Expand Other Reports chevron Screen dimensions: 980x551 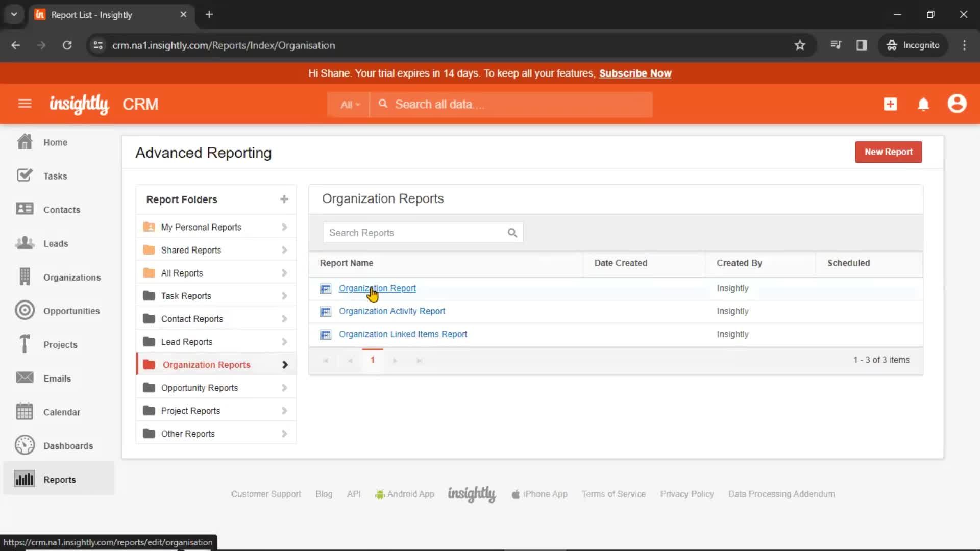point(284,434)
